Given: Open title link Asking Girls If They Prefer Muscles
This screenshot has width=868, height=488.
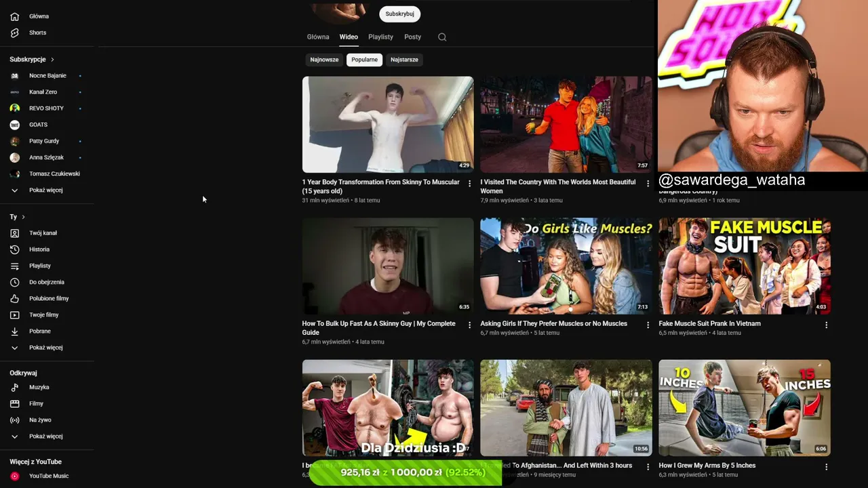Looking at the screenshot, I should (x=553, y=324).
